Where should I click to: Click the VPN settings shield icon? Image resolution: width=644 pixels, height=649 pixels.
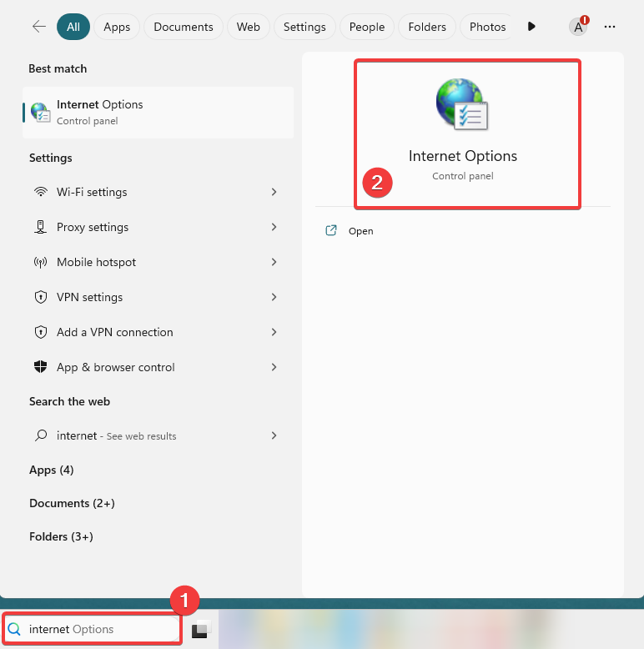(41, 297)
